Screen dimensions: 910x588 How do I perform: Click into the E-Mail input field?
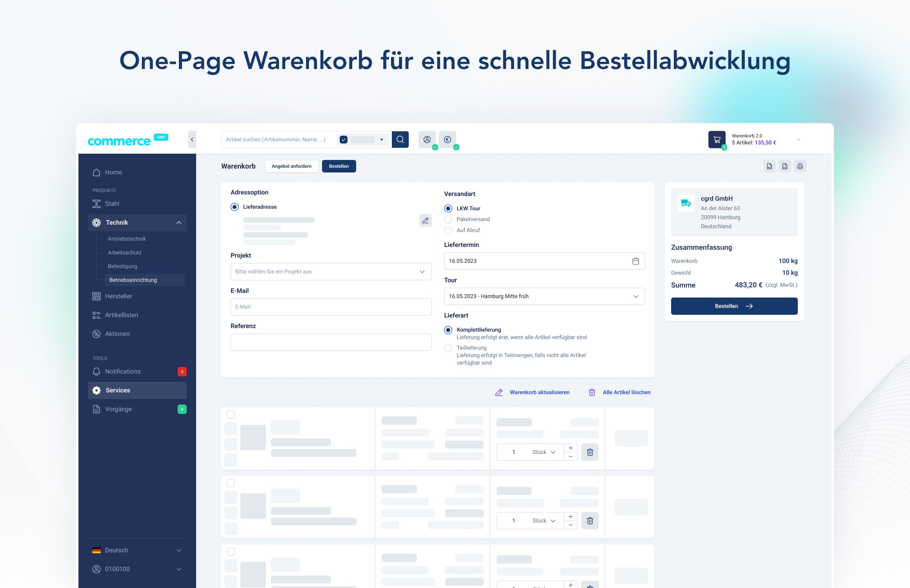331,307
